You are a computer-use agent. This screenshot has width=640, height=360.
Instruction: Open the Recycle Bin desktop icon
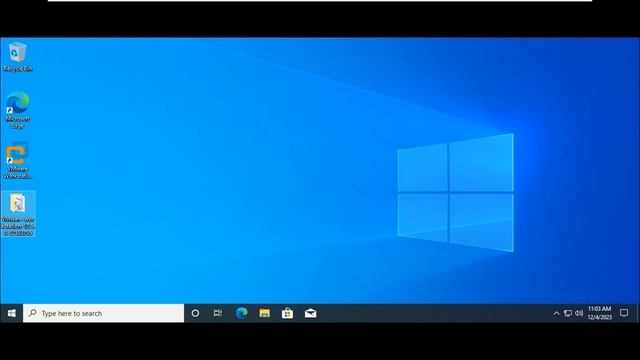tap(18, 57)
